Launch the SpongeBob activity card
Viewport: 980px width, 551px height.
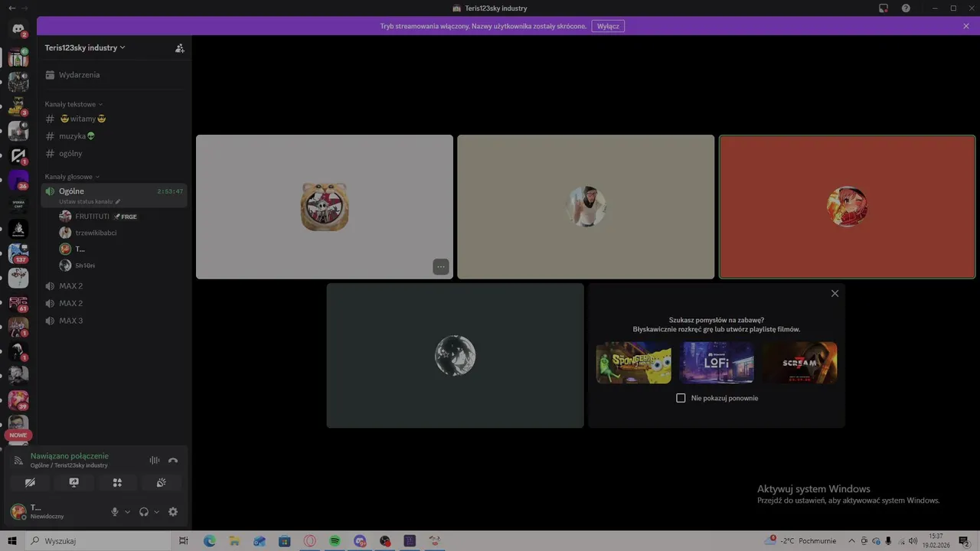634,363
